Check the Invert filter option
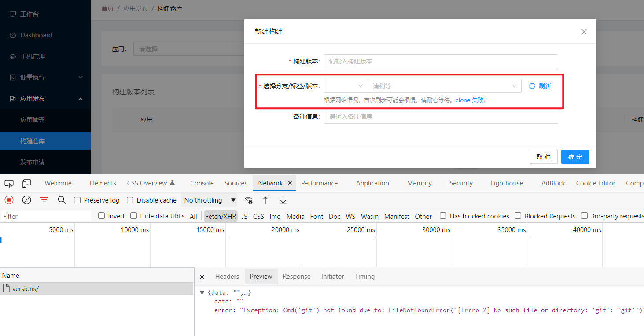This screenshot has height=336, width=644. tap(102, 216)
